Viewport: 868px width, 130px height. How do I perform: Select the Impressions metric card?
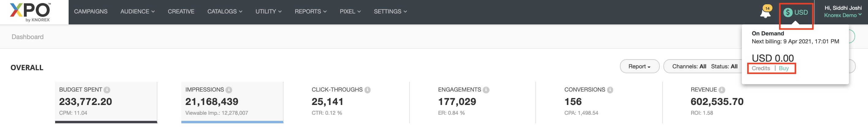point(232,102)
